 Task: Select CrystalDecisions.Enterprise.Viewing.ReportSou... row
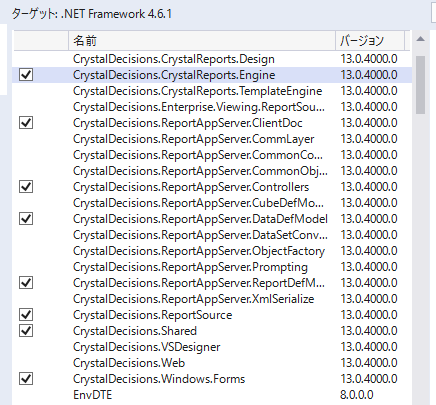click(212, 107)
